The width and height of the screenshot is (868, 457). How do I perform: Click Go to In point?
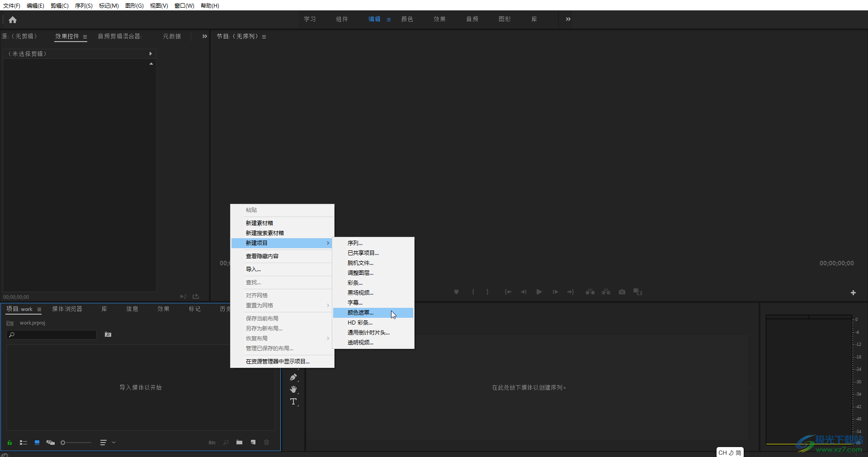coord(508,292)
